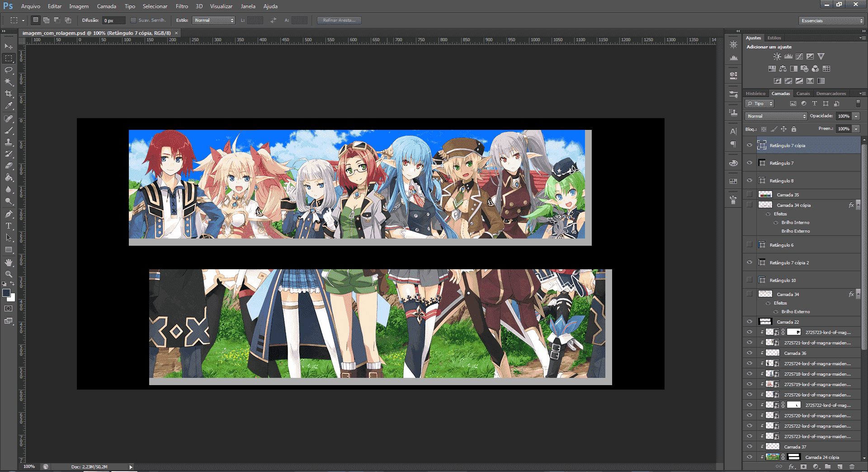Add a Levels adjustment
Image resolution: width=868 pixels, height=472 pixels.
coord(788,57)
